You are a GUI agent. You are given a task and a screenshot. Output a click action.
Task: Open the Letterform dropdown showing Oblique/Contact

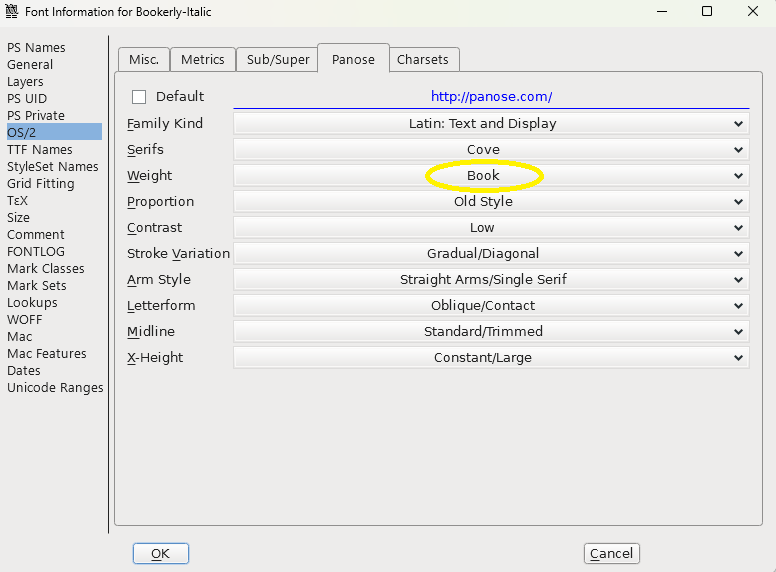(x=491, y=305)
